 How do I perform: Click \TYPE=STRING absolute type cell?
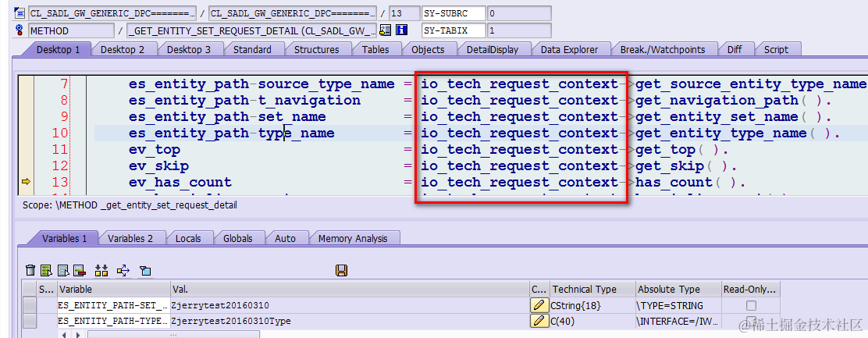[678, 304]
